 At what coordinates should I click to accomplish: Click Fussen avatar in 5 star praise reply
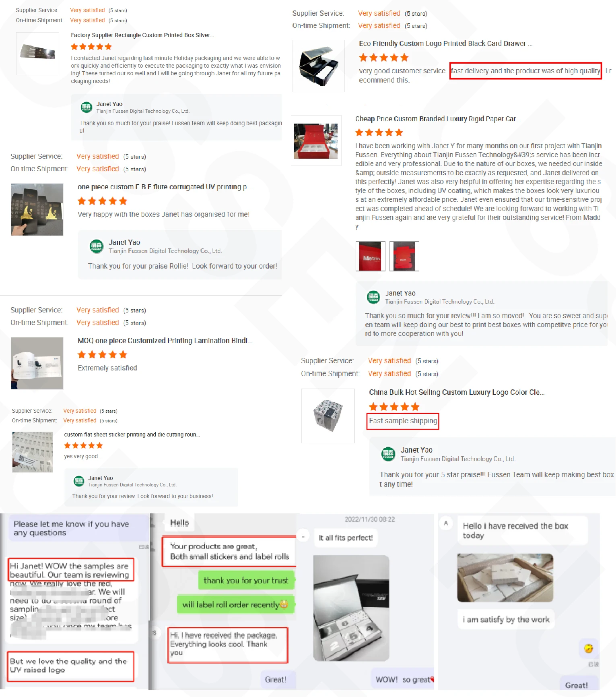pos(388,454)
